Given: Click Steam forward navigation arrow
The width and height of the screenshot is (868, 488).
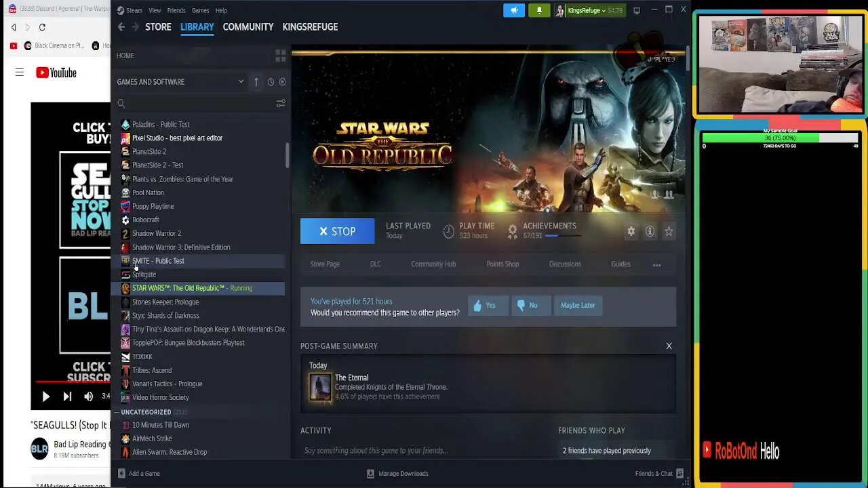Looking at the screenshot, I should tap(135, 27).
